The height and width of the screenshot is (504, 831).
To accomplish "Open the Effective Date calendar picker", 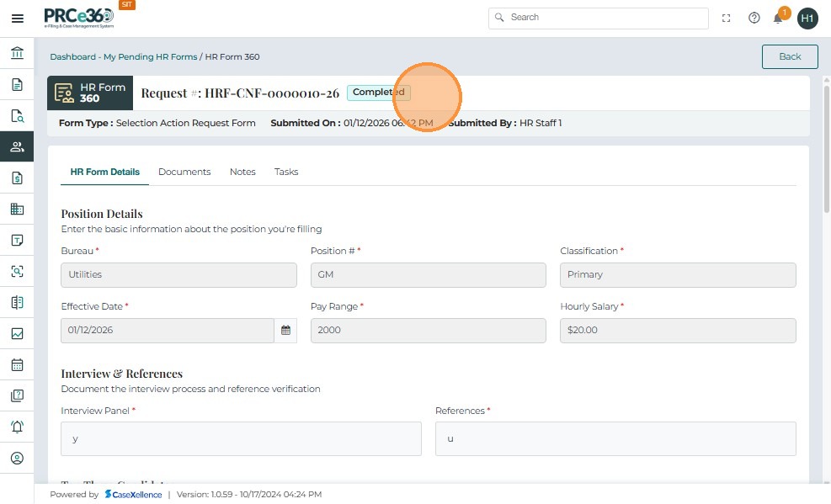I will click(285, 330).
